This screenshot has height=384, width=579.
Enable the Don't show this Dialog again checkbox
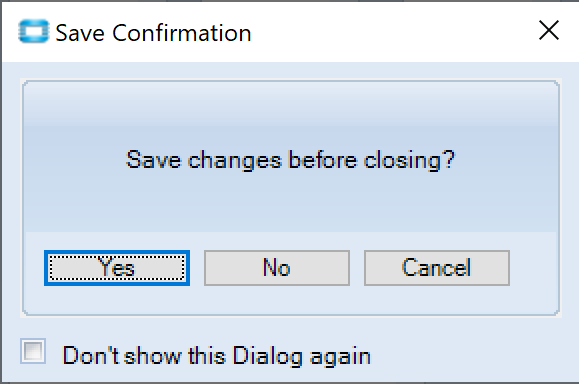click(x=33, y=351)
